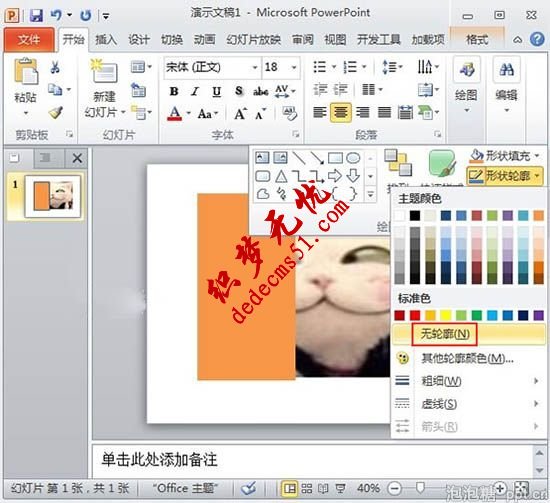Fit slide to current window
Screen dimensions: 550x503
click(521, 488)
